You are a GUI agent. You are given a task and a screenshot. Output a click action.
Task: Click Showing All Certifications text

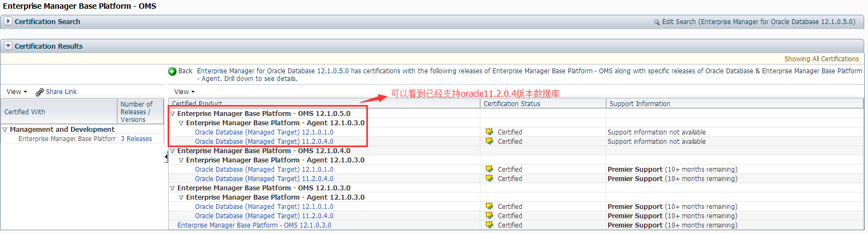pos(822,59)
